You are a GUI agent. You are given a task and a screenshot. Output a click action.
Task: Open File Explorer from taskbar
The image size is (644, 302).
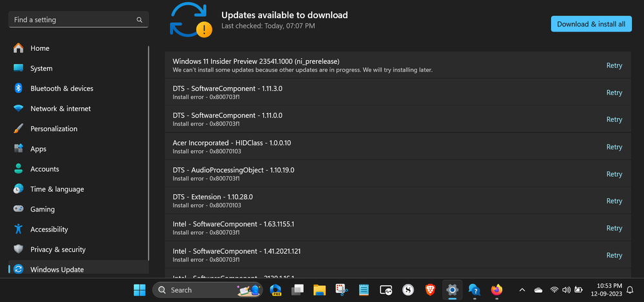(319, 290)
